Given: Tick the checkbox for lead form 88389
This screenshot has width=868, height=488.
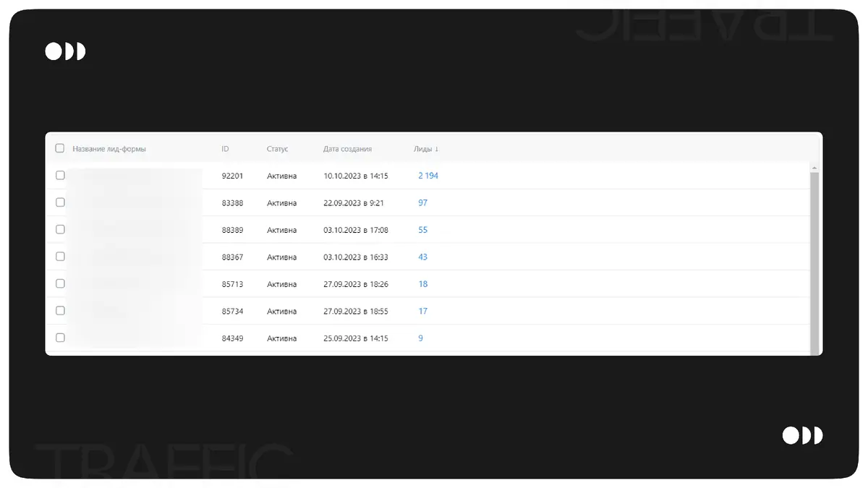Looking at the screenshot, I should 60,229.
